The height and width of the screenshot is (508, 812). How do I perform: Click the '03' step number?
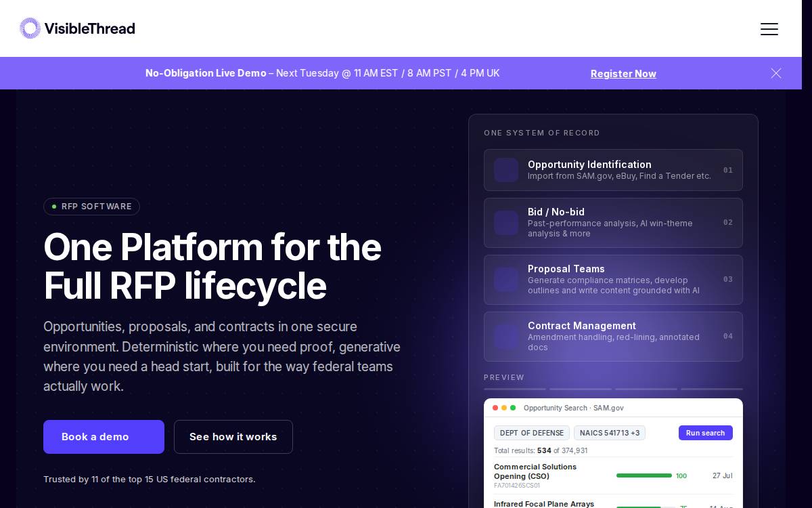click(x=728, y=279)
